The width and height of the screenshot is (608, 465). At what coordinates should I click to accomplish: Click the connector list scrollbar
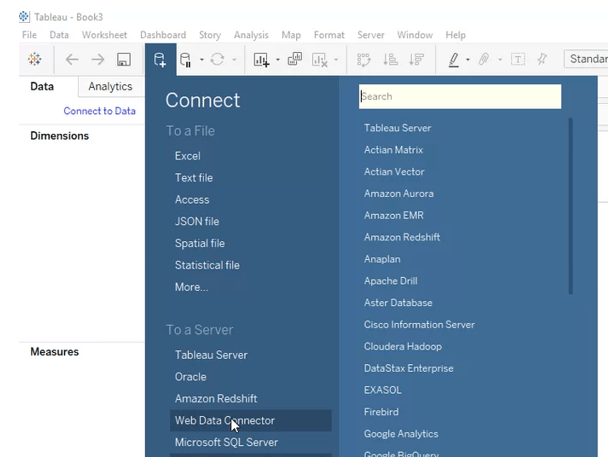[x=570, y=206]
